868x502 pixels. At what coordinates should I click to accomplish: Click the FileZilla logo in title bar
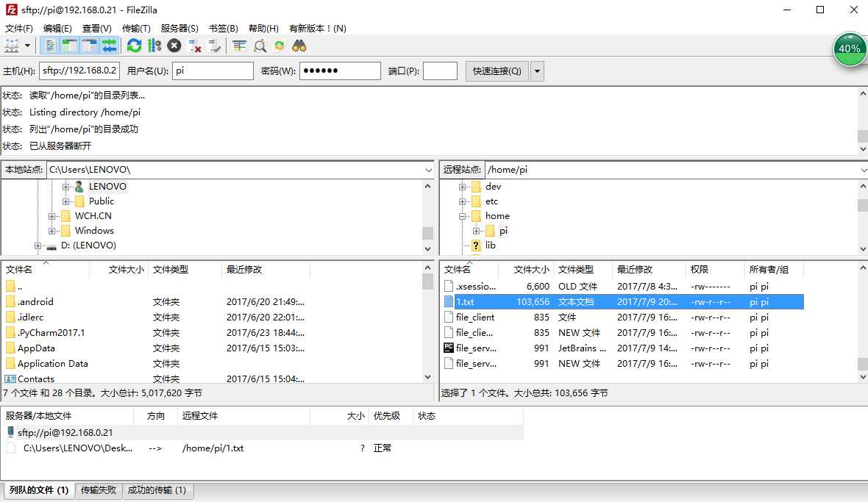coord(11,10)
